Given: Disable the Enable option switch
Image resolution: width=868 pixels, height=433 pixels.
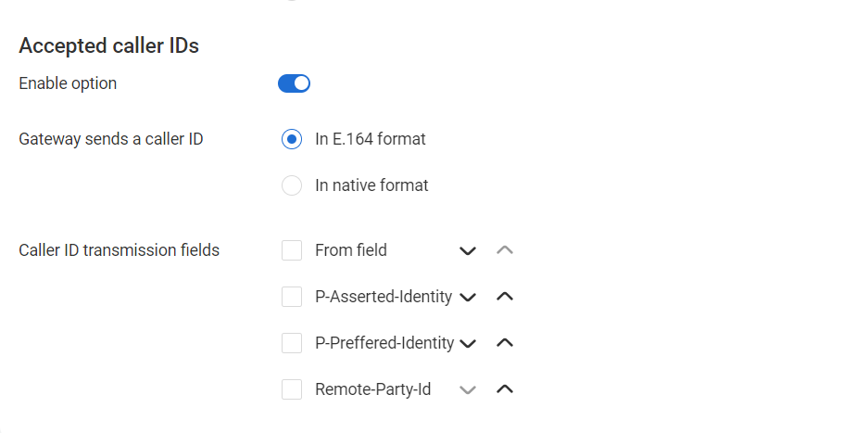Looking at the screenshot, I should (294, 83).
